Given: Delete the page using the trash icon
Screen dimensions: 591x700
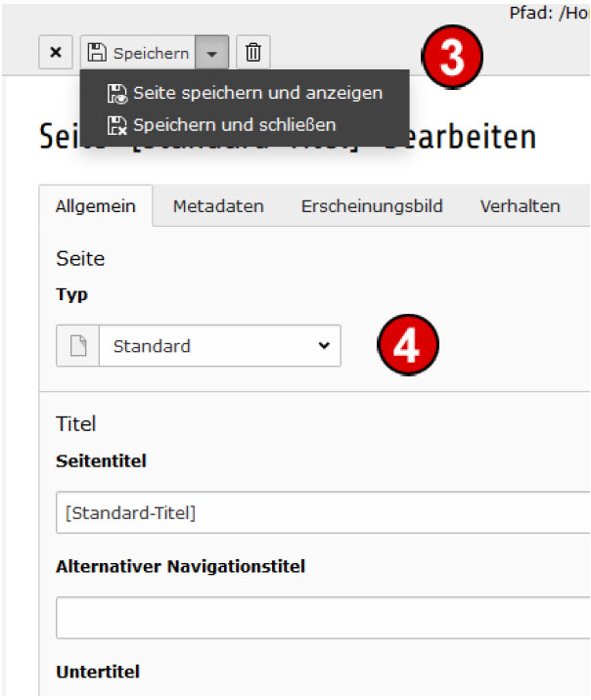Looking at the screenshot, I should (x=252, y=52).
